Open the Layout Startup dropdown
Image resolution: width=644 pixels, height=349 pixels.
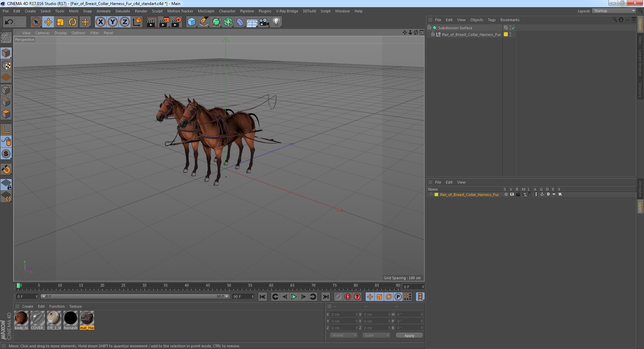tap(614, 11)
